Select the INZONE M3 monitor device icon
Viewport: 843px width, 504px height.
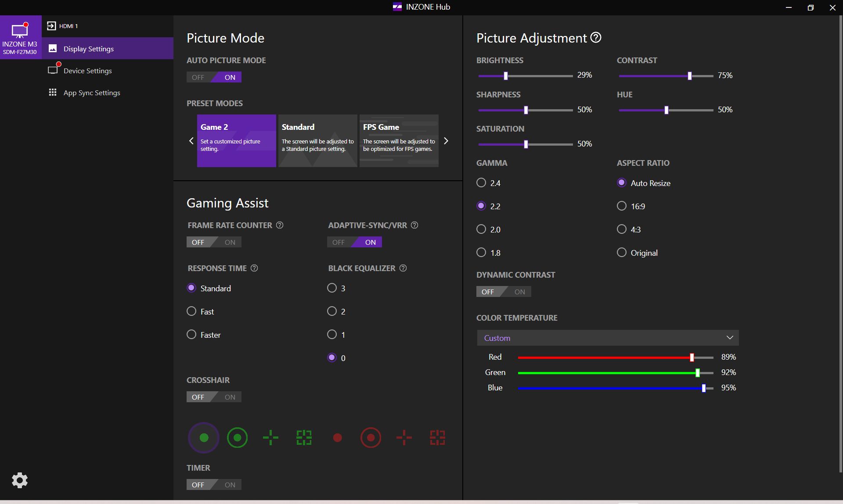[x=20, y=37]
